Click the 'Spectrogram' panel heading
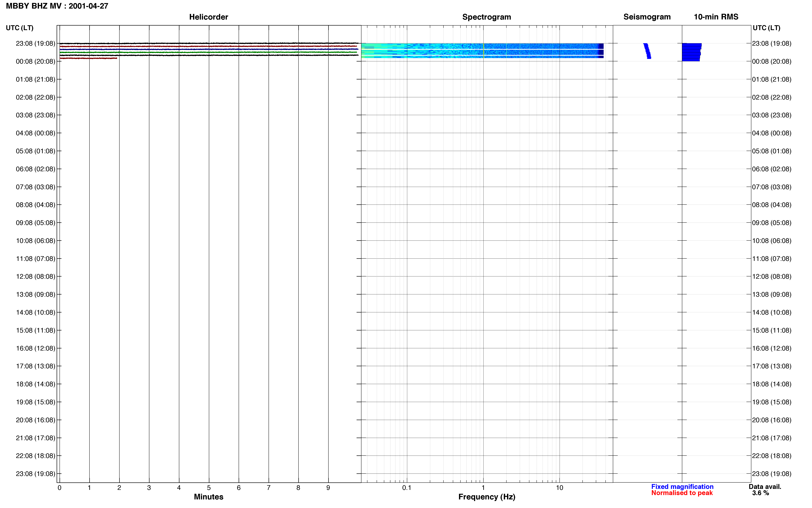The height and width of the screenshot is (508, 812). [x=487, y=17]
